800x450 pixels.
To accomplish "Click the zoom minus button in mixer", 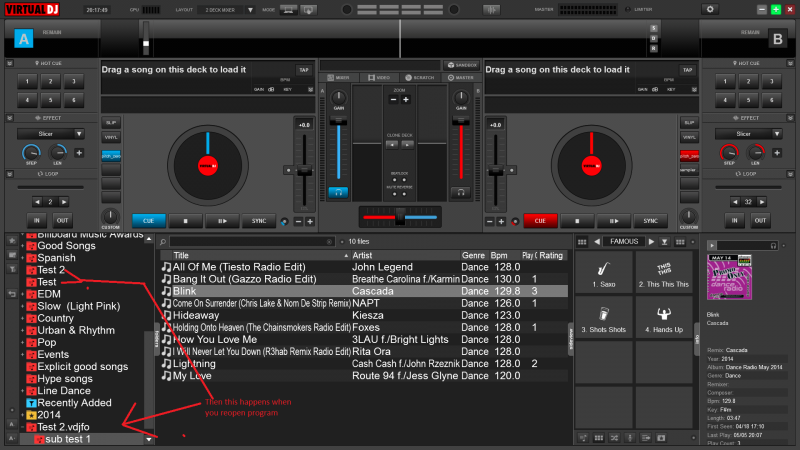I will 393,99.
